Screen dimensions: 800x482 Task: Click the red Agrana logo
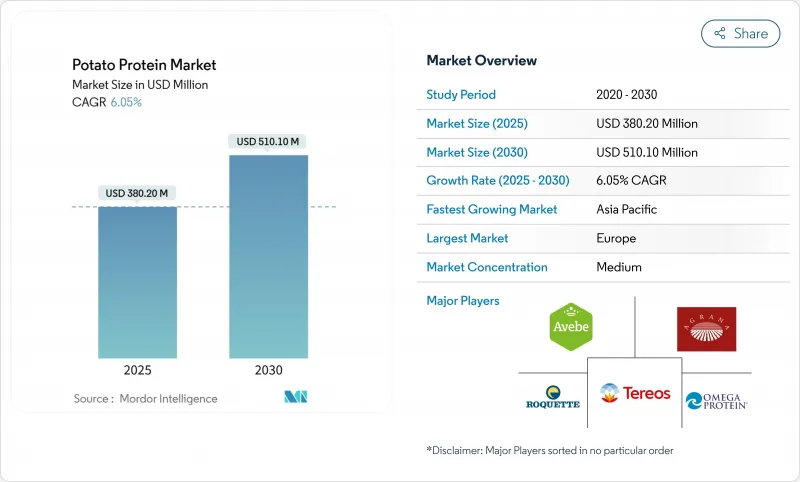click(x=706, y=329)
